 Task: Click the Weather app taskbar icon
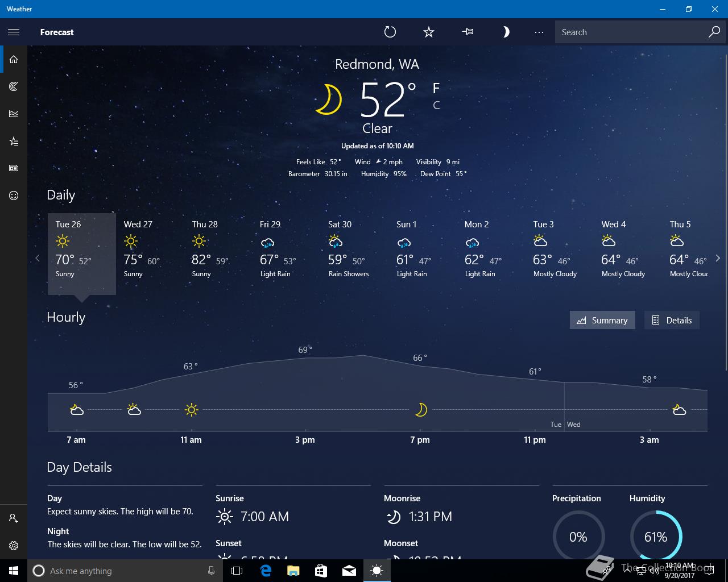[x=377, y=571]
